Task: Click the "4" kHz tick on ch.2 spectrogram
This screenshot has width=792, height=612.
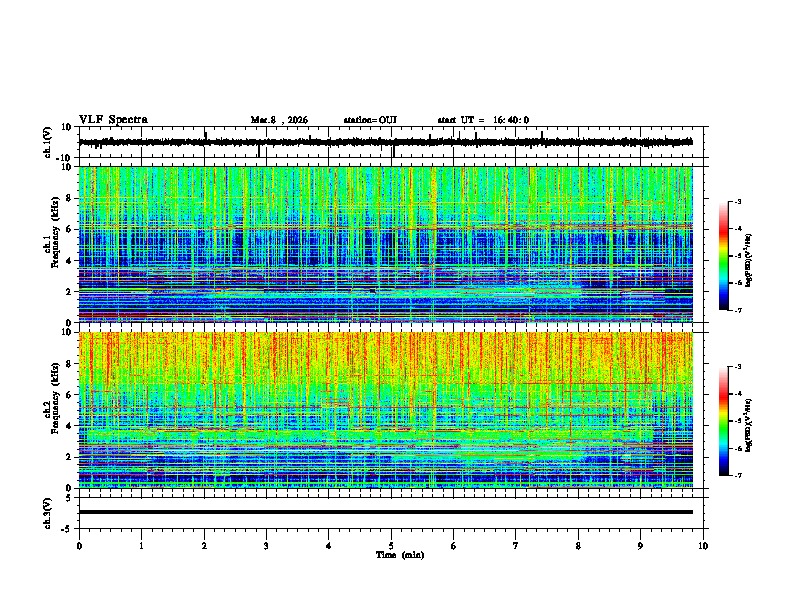Action: [x=69, y=426]
